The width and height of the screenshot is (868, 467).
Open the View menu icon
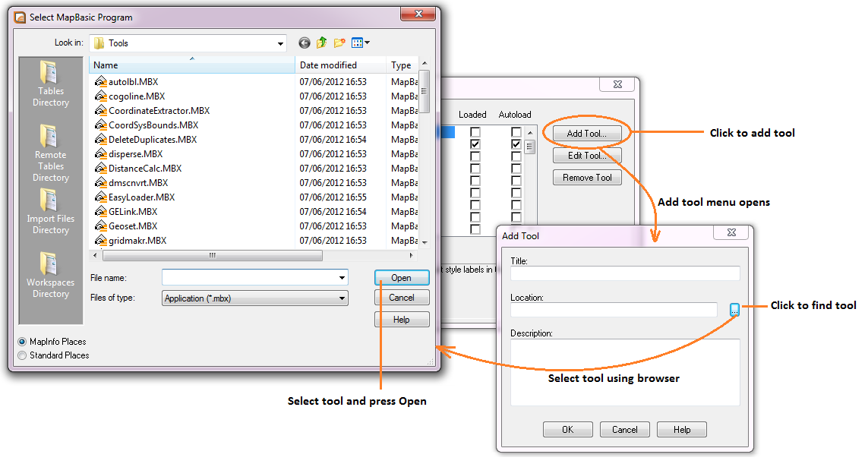click(x=361, y=43)
